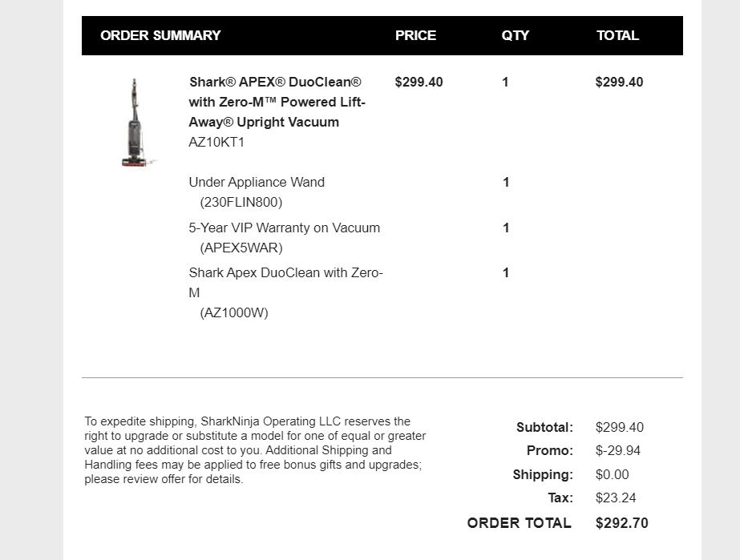
Task: Click the SharkNinja shipping disclaimer paragraph
Action: (x=255, y=450)
